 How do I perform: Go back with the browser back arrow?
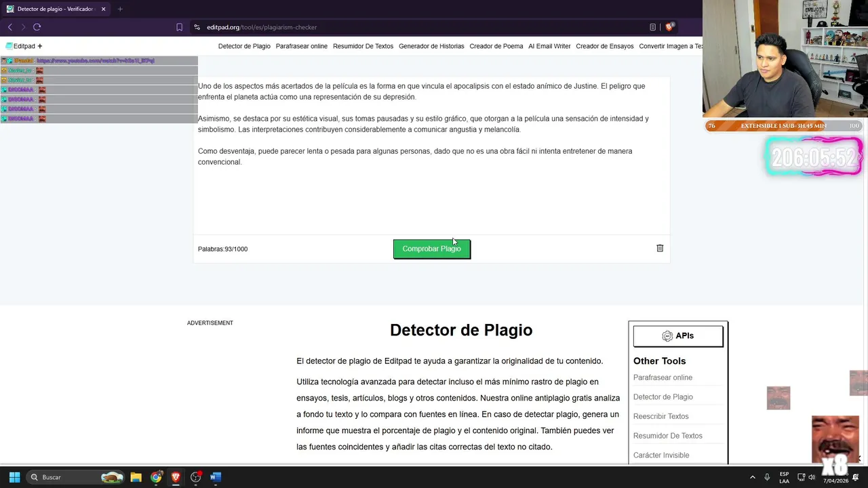pyautogui.click(x=9, y=27)
